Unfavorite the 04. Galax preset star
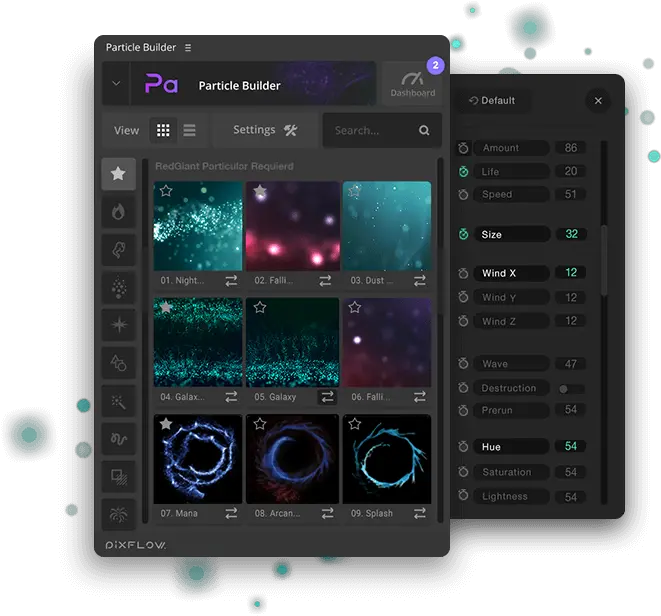This screenshot has width=661, height=616. click(166, 307)
